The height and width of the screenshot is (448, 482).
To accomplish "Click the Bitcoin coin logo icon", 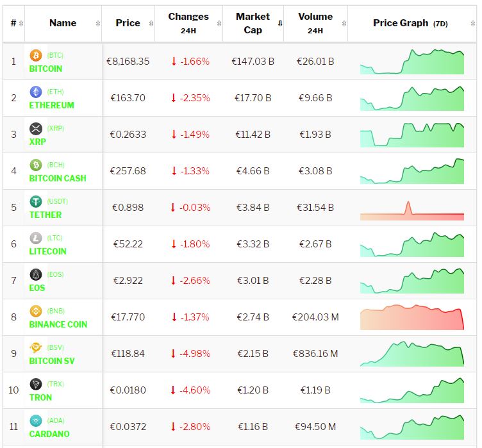I will pos(36,56).
